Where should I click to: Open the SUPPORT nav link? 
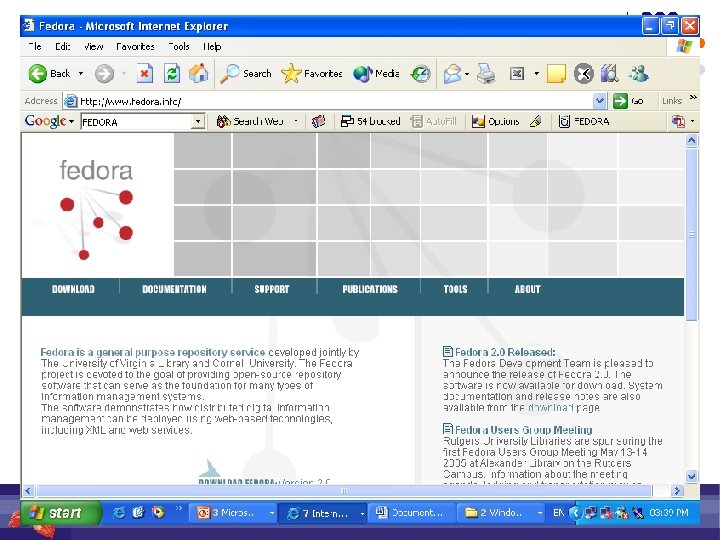pyautogui.click(x=272, y=289)
